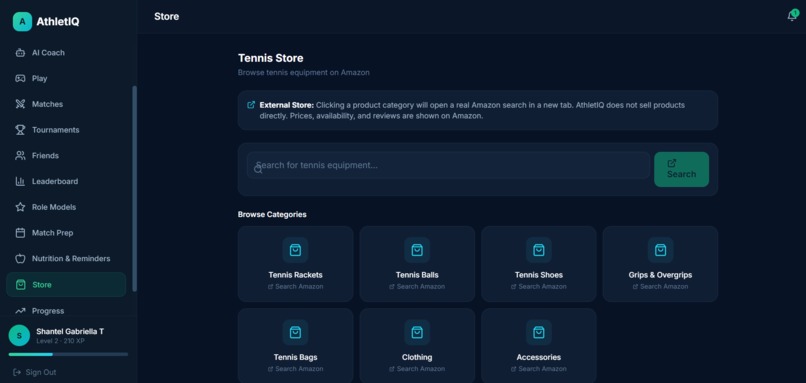Open Search Amazon under Tennis Bags
Viewport: 806px width, 383px height.
pyautogui.click(x=295, y=369)
